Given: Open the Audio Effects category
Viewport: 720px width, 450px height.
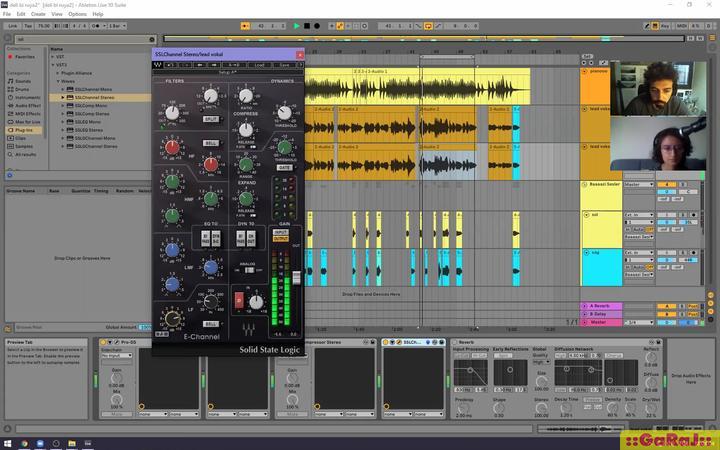Looking at the screenshot, I should [24, 106].
